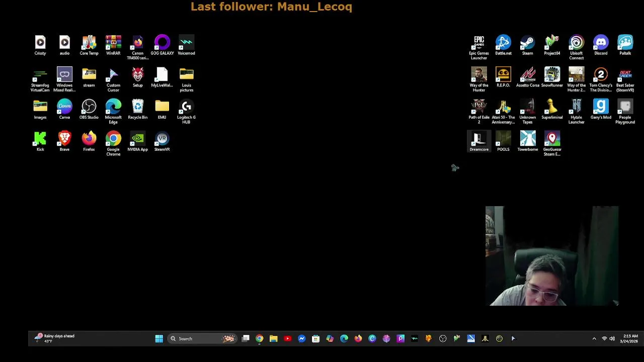Open Path of Exile 2 shortcut

click(479, 112)
